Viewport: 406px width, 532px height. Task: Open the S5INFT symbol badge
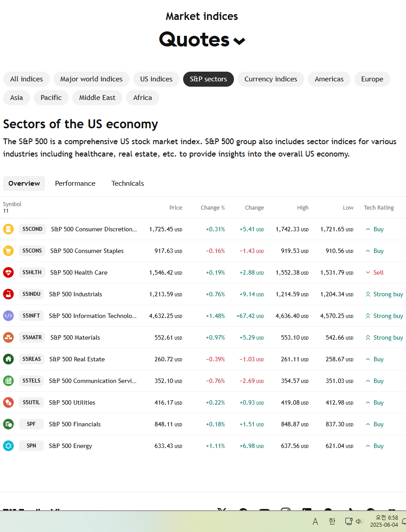(31, 316)
